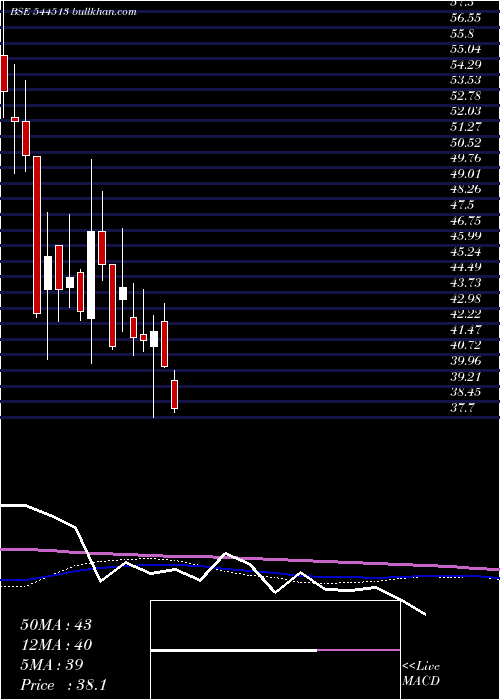Select the Price : 38.1 readout

click(63, 685)
